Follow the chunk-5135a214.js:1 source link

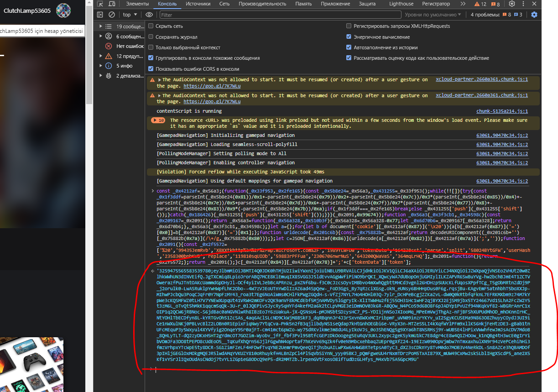[502, 111]
